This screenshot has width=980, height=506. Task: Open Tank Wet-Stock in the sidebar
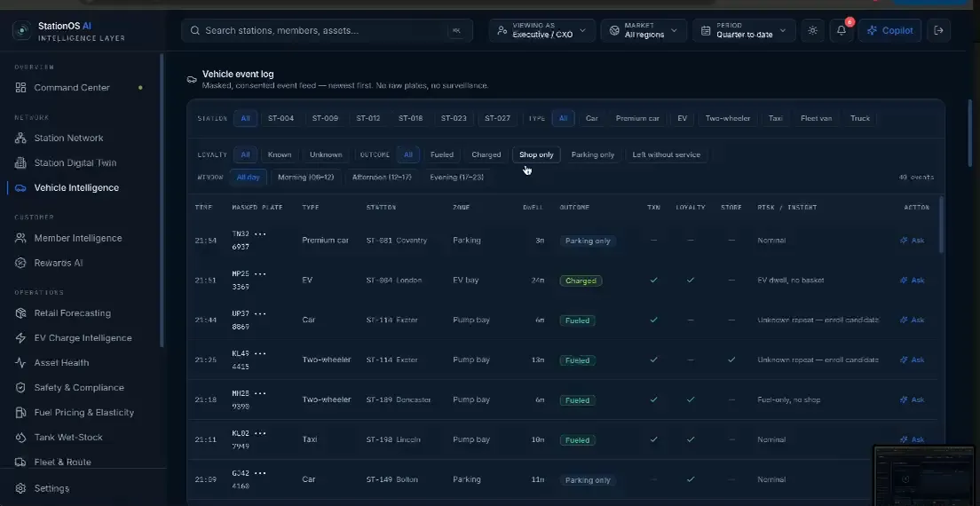click(68, 438)
